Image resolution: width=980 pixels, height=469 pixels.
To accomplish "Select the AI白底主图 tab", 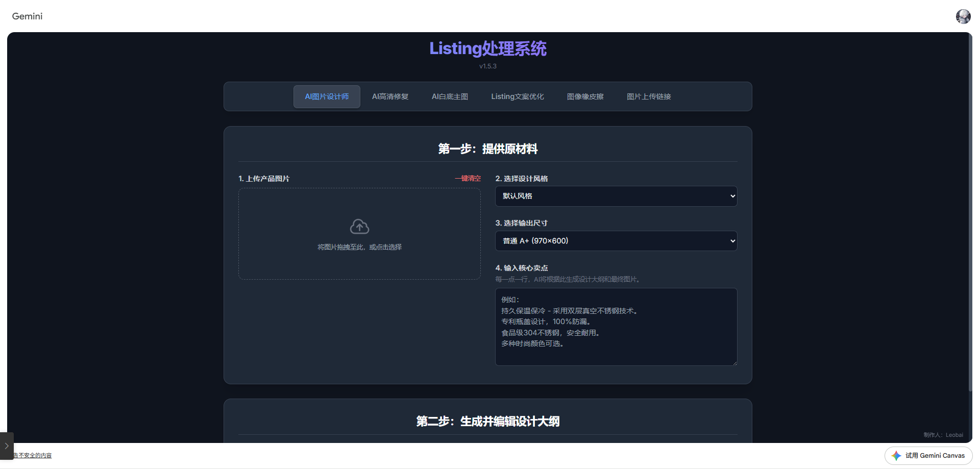I will pyautogui.click(x=450, y=96).
